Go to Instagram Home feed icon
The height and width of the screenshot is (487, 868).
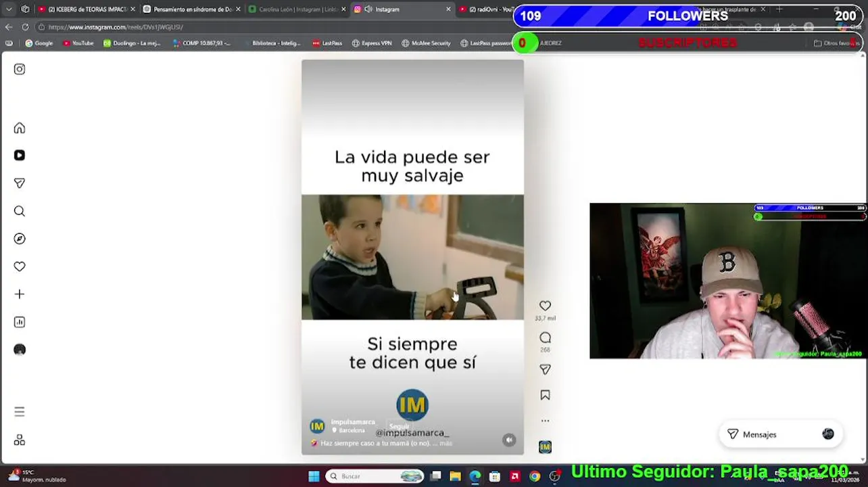pos(20,128)
